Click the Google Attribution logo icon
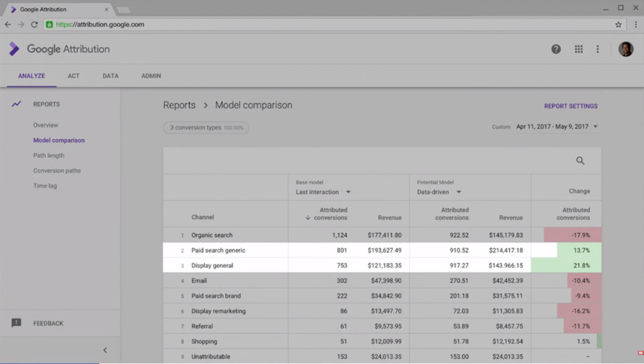 tap(14, 49)
